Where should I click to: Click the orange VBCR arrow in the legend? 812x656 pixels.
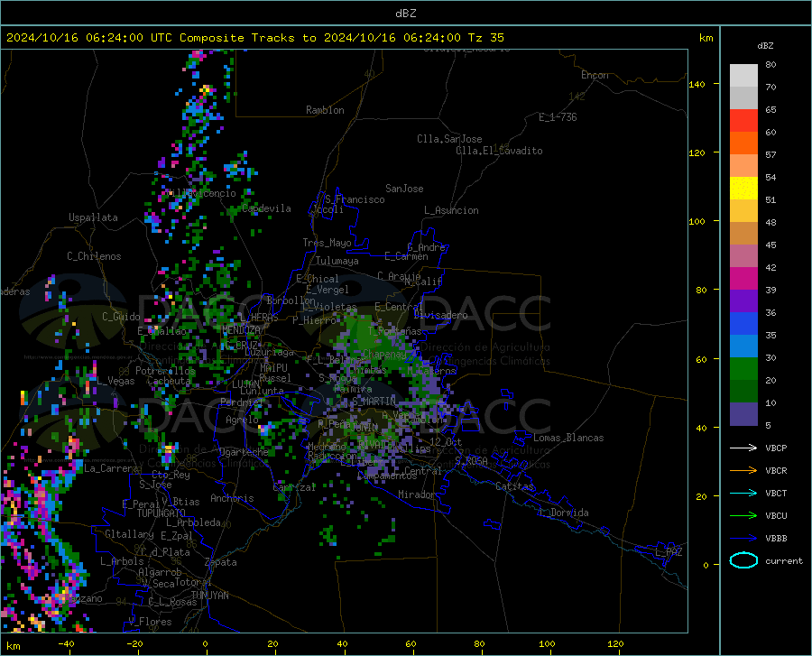point(743,471)
